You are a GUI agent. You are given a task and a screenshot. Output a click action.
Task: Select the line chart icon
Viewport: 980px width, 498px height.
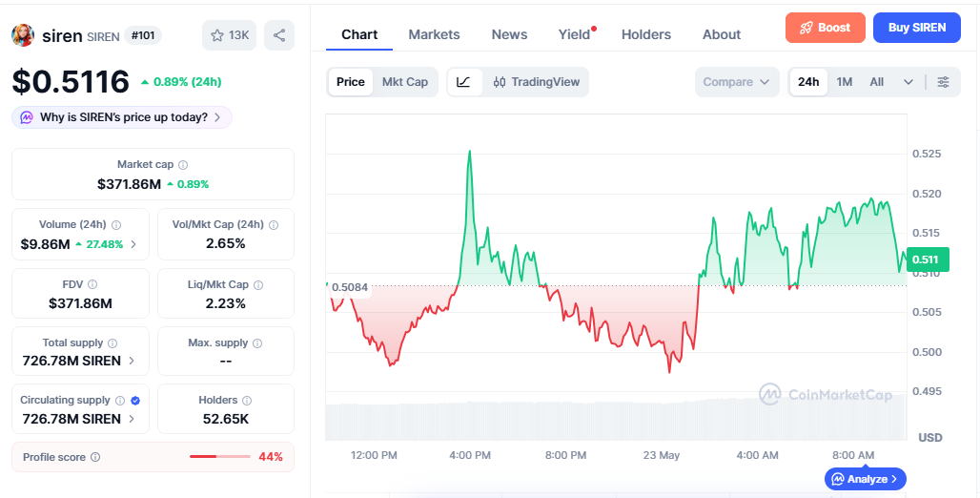coord(463,82)
